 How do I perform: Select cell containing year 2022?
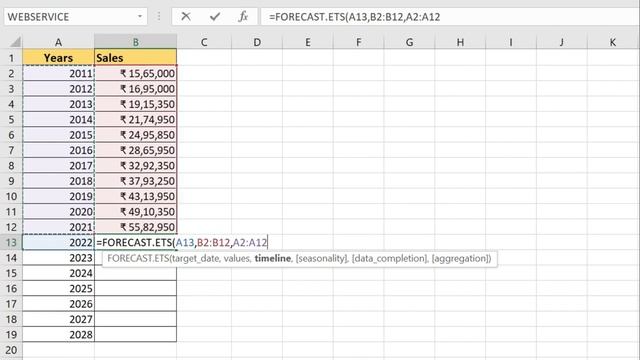click(x=58, y=242)
